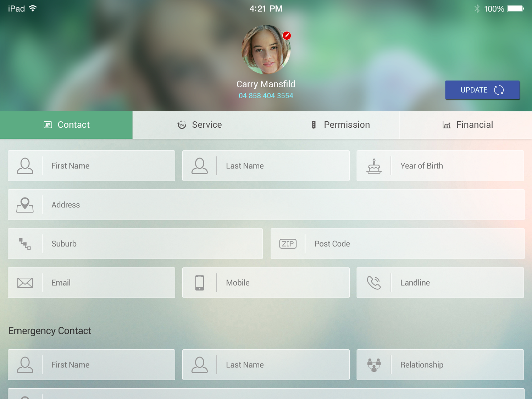Click the Landline handset icon
The width and height of the screenshot is (532, 399).
tap(374, 283)
